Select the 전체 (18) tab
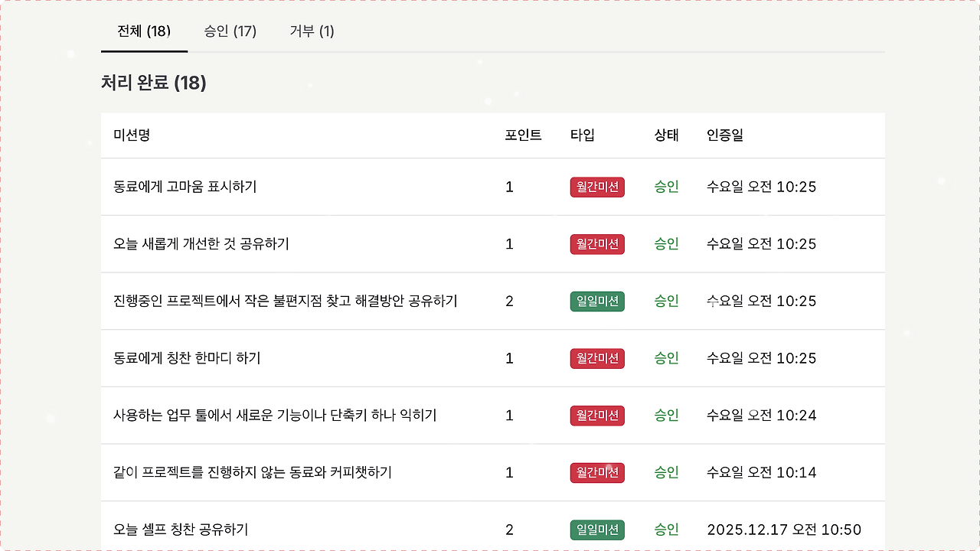Screen dimensions: 980x551 point(144,32)
